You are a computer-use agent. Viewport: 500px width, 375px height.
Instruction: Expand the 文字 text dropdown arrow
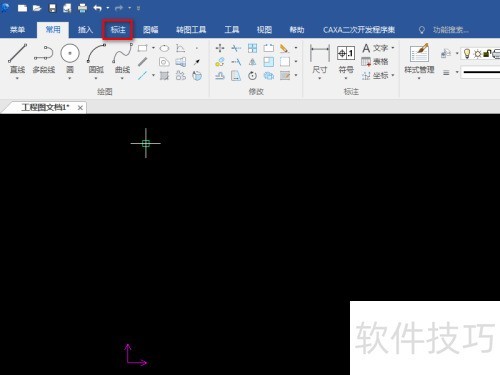pyautogui.click(x=393, y=48)
